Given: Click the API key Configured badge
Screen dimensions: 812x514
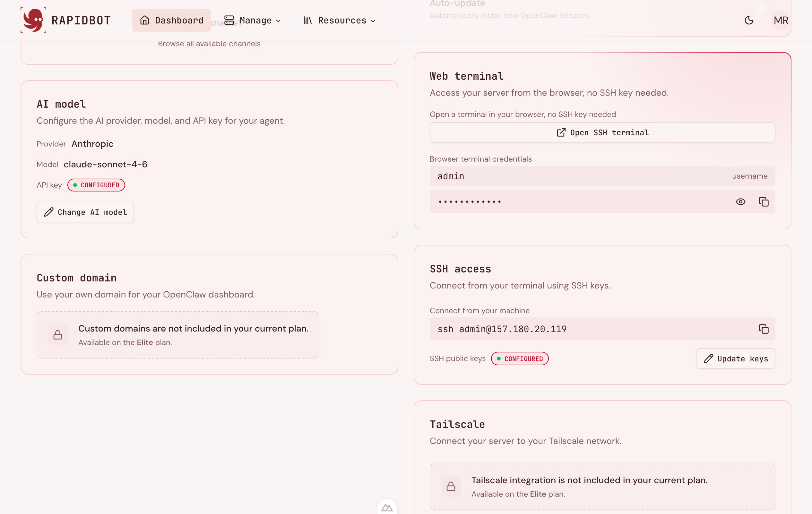Looking at the screenshot, I should [96, 185].
